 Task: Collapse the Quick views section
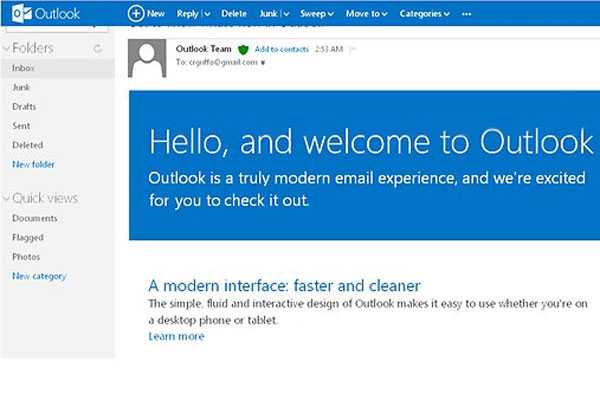point(6,198)
